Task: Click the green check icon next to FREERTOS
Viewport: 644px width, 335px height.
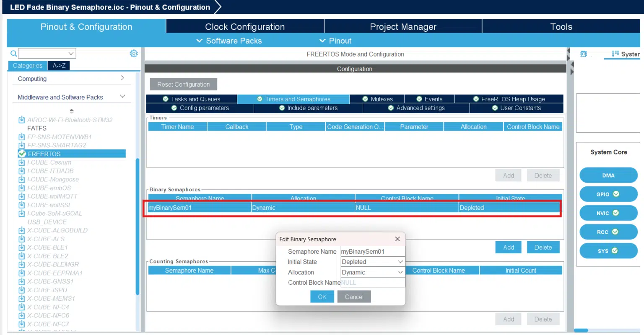Action: (22, 154)
